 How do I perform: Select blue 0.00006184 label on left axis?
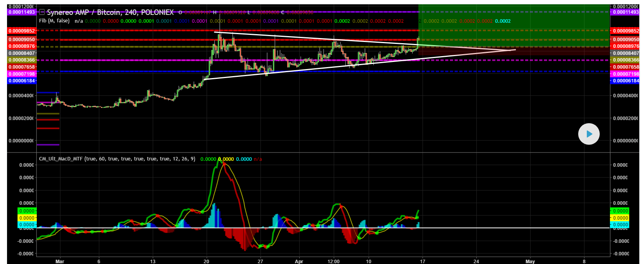pos(22,81)
